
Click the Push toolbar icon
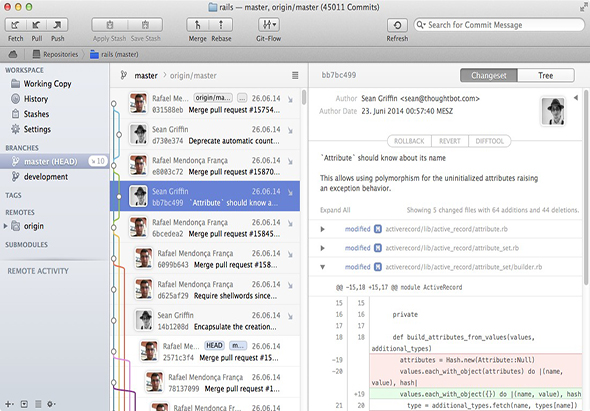pos(58,25)
